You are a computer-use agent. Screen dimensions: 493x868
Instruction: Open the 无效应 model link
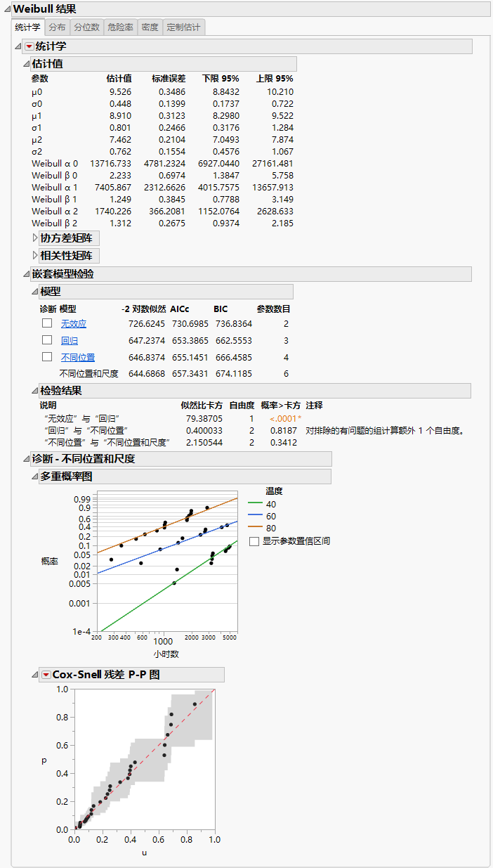(x=74, y=324)
